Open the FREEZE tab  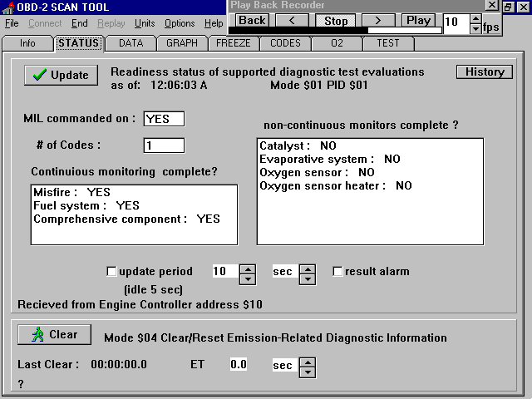(234, 43)
